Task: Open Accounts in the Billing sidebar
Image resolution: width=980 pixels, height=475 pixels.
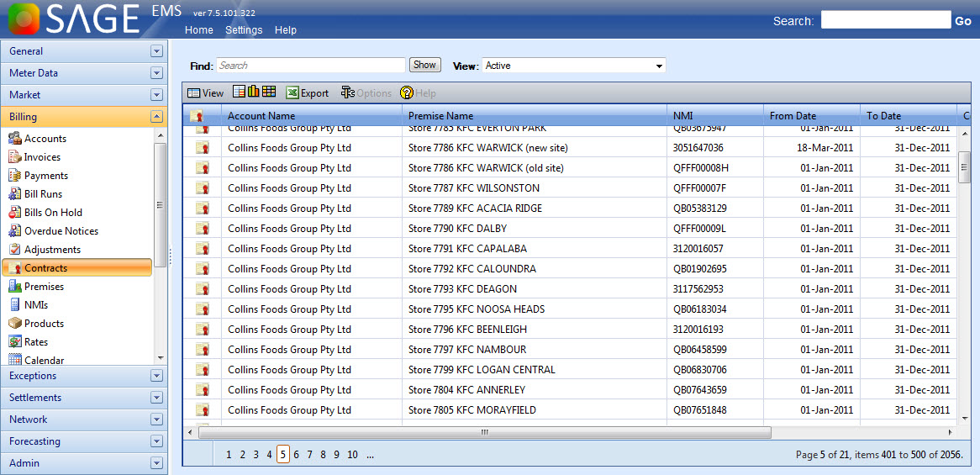Action: pyautogui.click(x=37, y=139)
